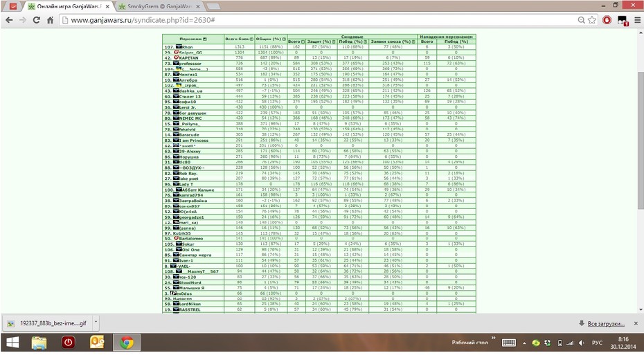Image resolution: width=644 pixels, height=362 pixels.
Task: Open player profile I am Princess
Action: pyautogui.click(x=193, y=141)
